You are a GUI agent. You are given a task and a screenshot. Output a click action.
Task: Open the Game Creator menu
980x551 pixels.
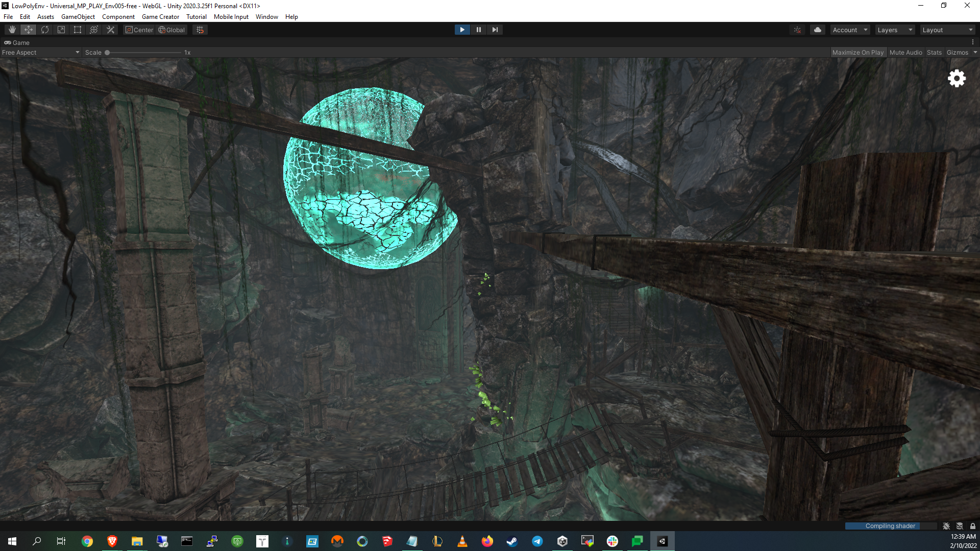pos(160,16)
